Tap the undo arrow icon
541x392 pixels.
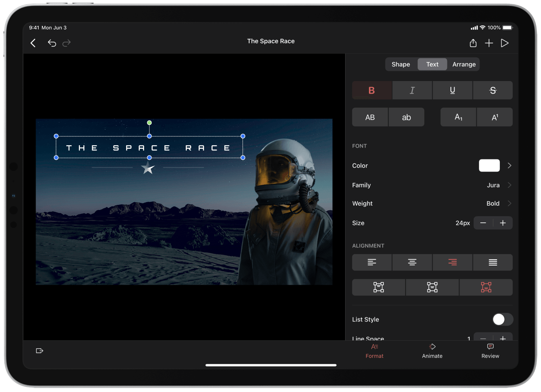[52, 43]
